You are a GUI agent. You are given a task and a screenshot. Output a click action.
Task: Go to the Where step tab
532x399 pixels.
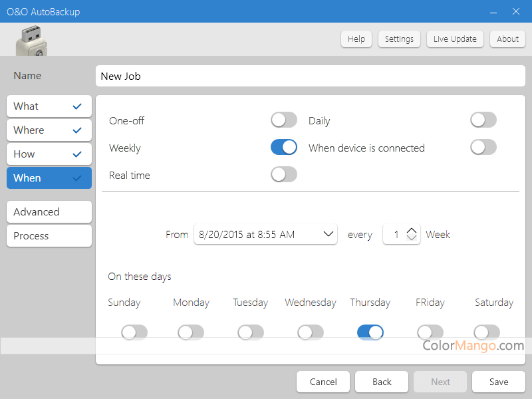pyautogui.click(x=49, y=130)
